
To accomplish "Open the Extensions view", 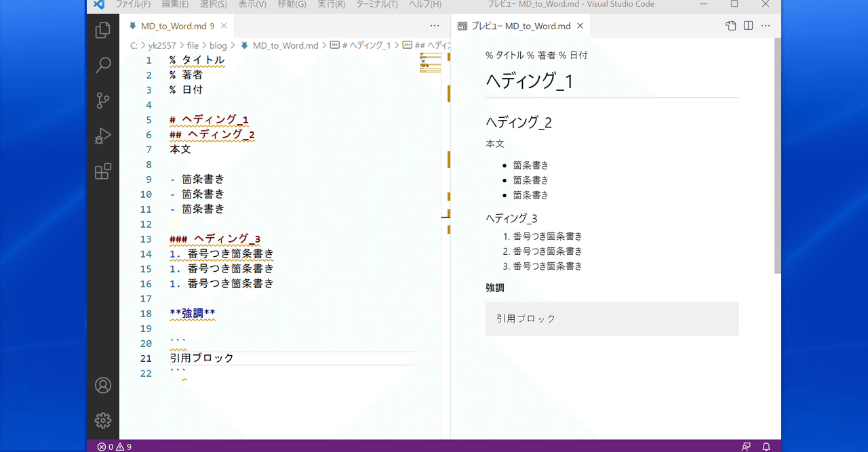I will click(x=103, y=171).
